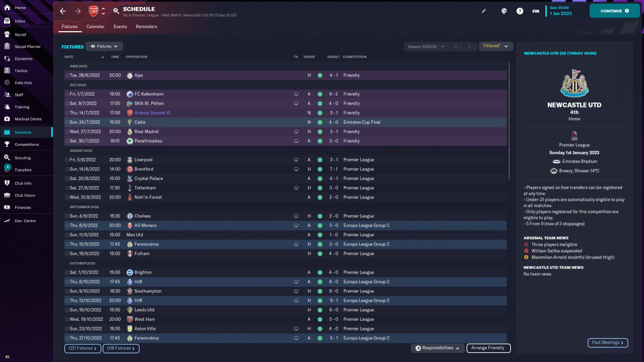Expand the club switcher chevrons near badge
This screenshot has width=644, height=362.
[103, 11]
